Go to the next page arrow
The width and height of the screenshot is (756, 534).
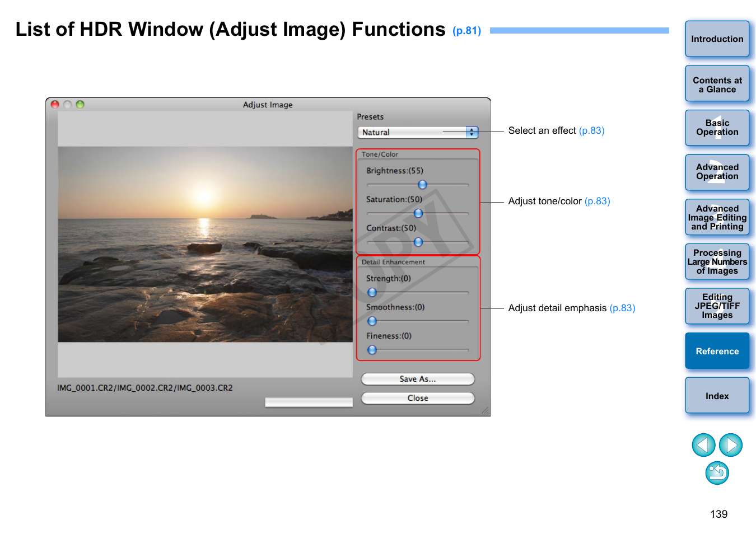(x=731, y=445)
